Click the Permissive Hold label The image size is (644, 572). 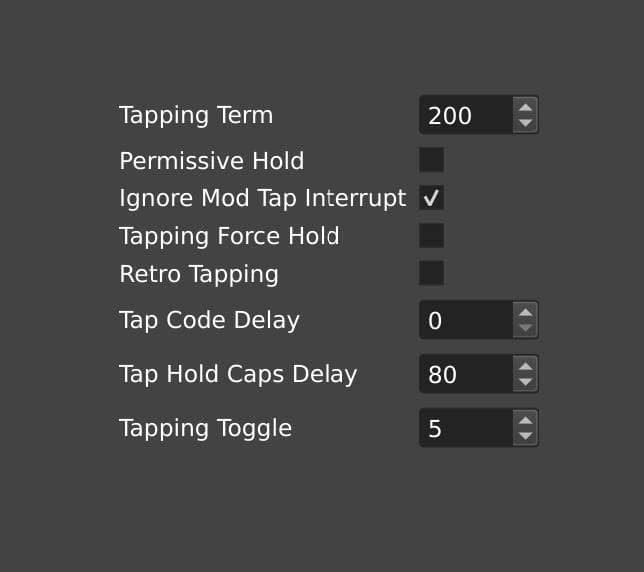[x=211, y=161]
